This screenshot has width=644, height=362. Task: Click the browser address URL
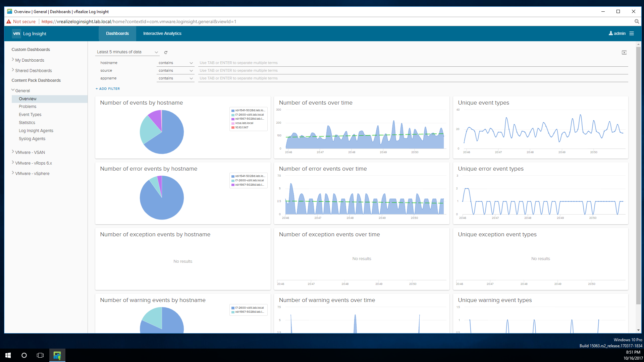tap(139, 21)
